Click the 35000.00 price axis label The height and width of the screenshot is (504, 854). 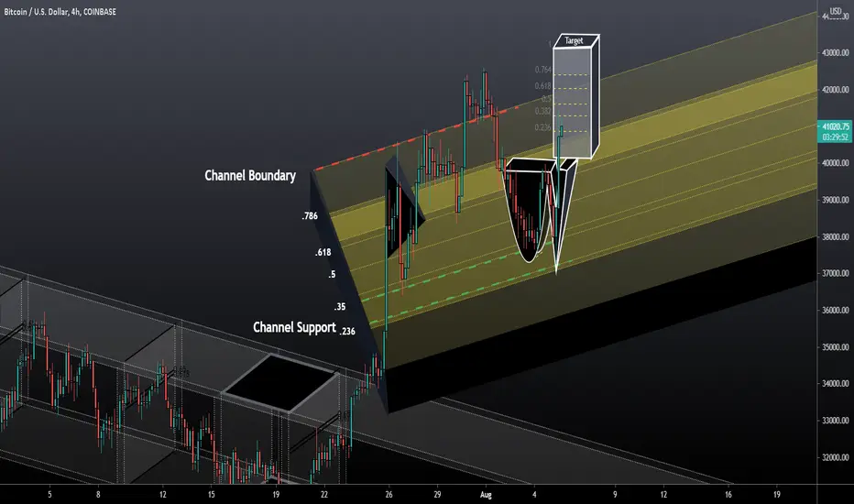(x=836, y=347)
